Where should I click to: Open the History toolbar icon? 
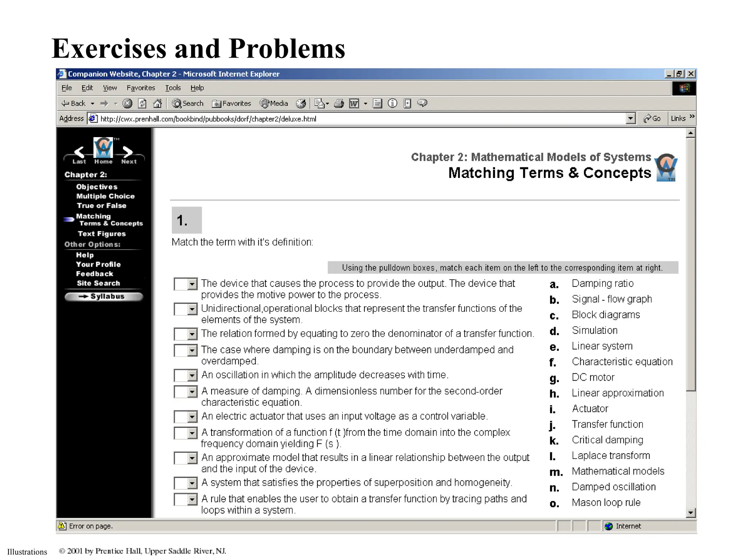pyautogui.click(x=301, y=104)
